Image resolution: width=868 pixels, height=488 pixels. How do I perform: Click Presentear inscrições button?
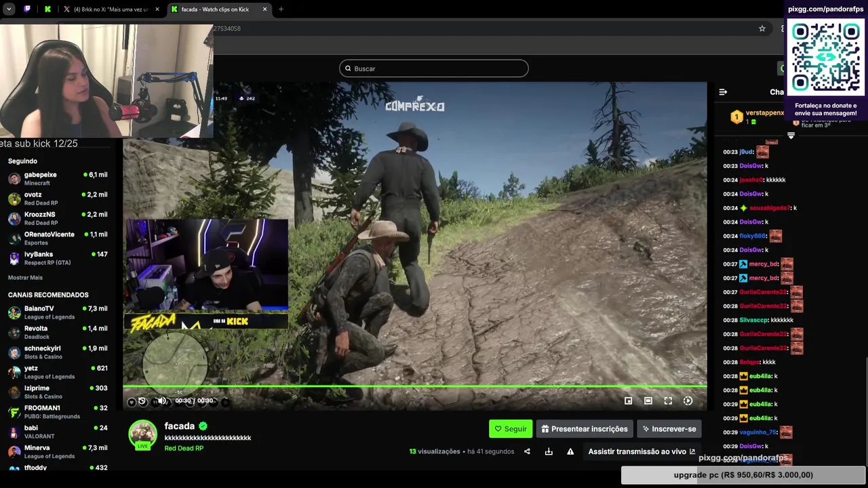(x=585, y=429)
